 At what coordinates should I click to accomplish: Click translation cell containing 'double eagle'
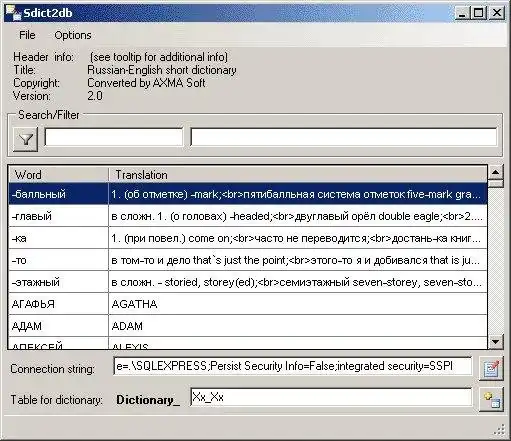coord(298,216)
